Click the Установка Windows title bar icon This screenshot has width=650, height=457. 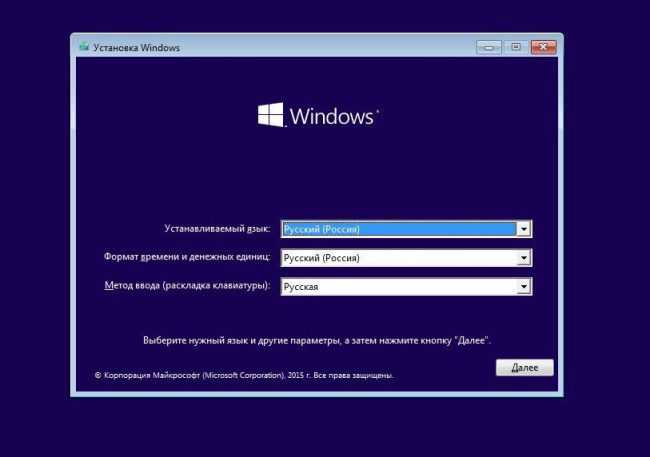[x=84, y=47]
